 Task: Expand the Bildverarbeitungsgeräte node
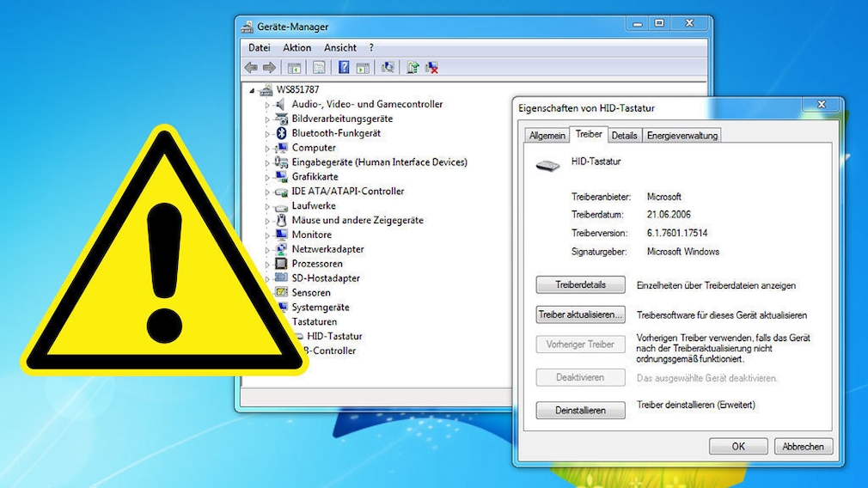[x=266, y=119]
